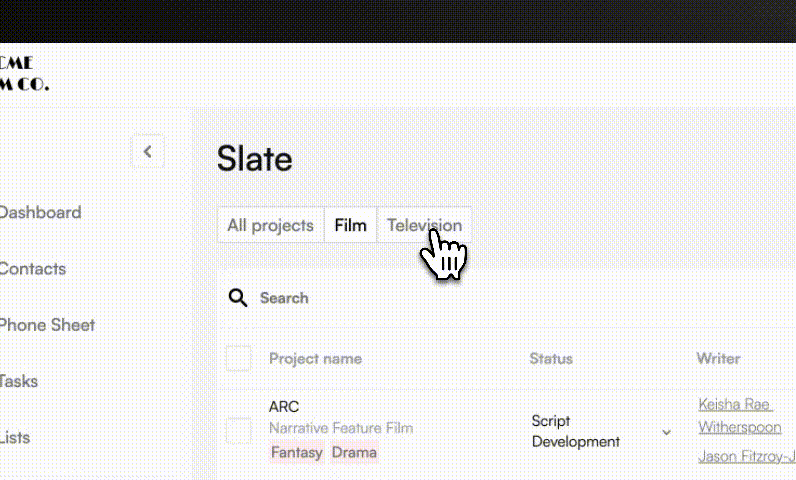
Task: Click the Drama genre tag
Action: [x=354, y=452]
